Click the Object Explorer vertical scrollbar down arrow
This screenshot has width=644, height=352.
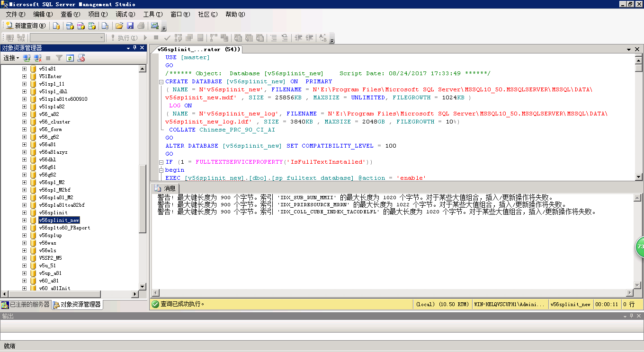pos(143,286)
